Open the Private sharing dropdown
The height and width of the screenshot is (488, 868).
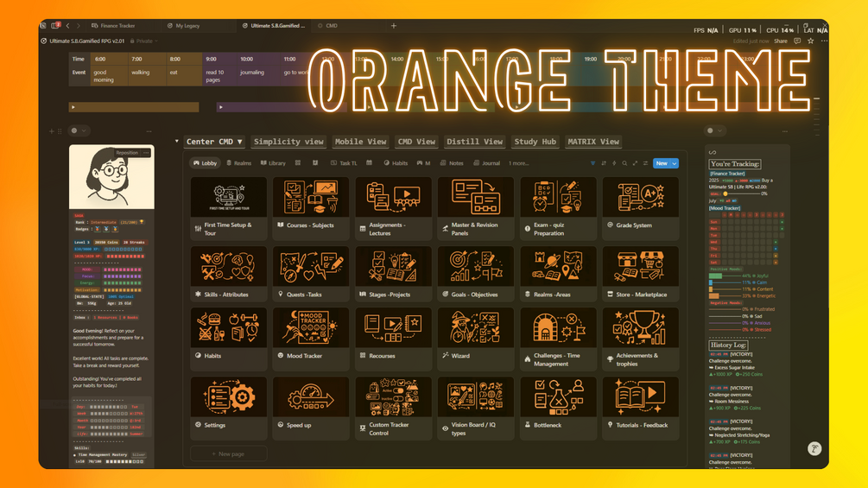[144, 41]
